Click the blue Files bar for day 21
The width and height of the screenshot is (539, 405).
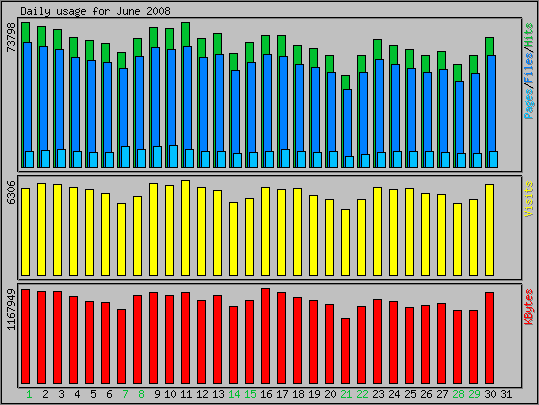coord(348,123)
